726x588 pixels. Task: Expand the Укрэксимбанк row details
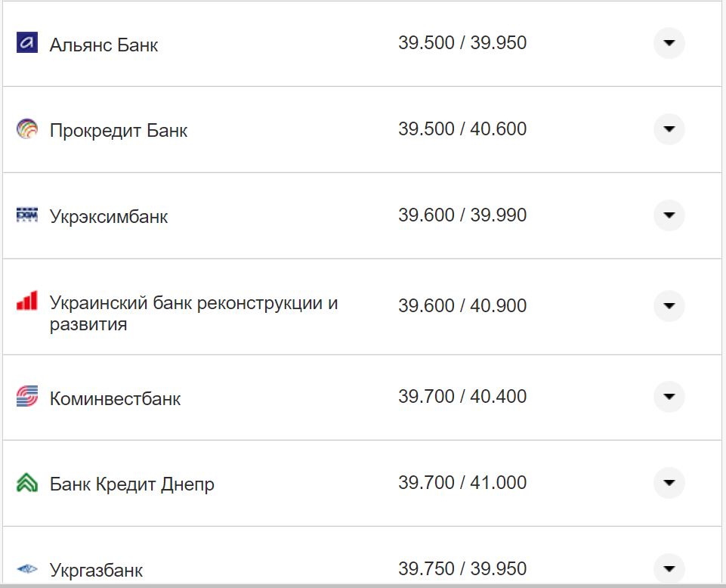pos(668,215)
